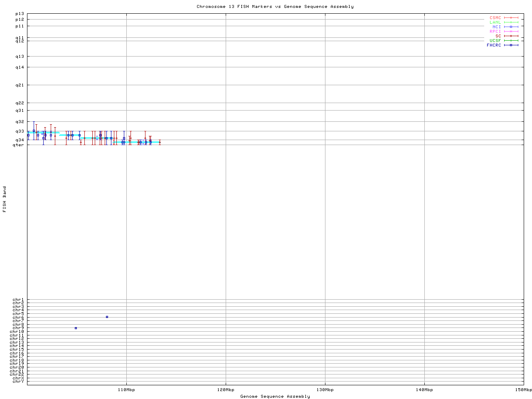532x399 pixels.
Task: Click the vertical FISH Band axis title
Action: pos(5,199)
